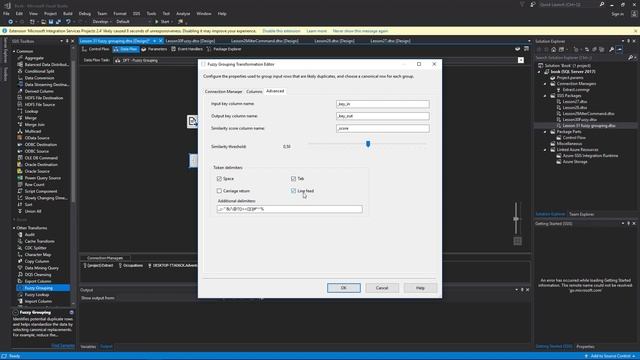The image size is (640, 360).
Task: Open the Control Flow designer tab
Action: click(96, 49)
